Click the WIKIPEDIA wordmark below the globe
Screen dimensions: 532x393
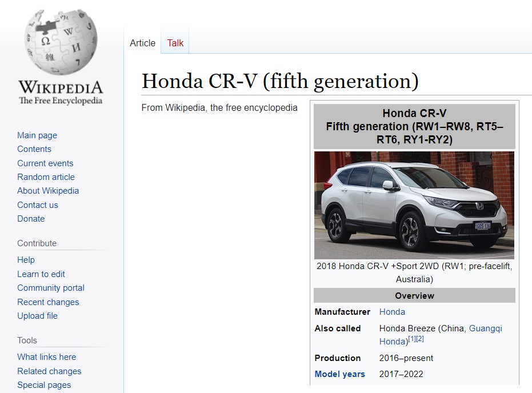[61, 87]
